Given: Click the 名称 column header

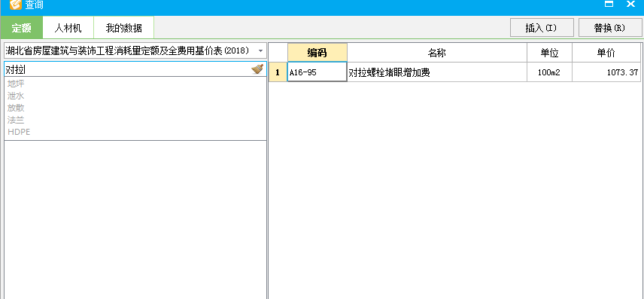Looking at the screenshot, I should pyautogui.click(x=437, y=53).
